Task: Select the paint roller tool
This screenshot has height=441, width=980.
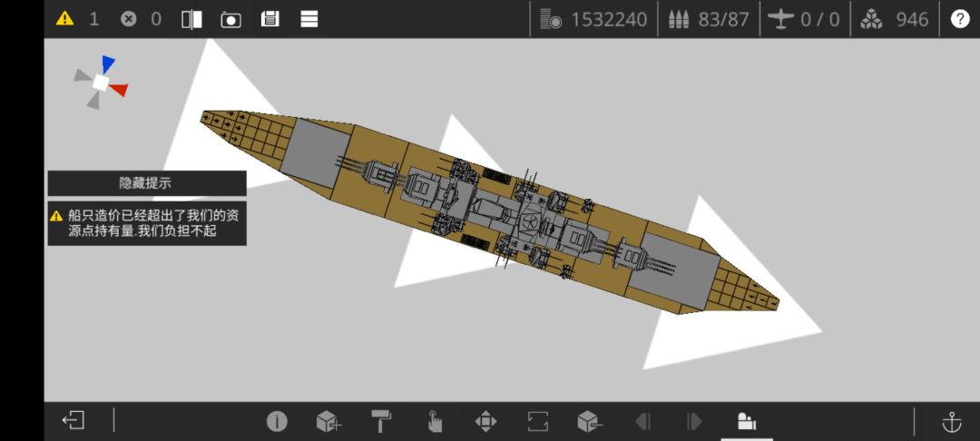Action: [381, 422]
